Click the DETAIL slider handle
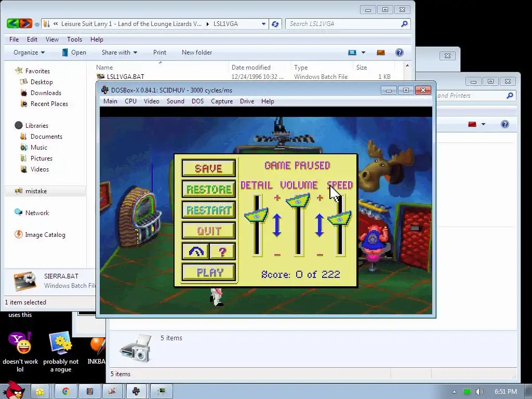This screenshot has height=399, width=532. 256,216
